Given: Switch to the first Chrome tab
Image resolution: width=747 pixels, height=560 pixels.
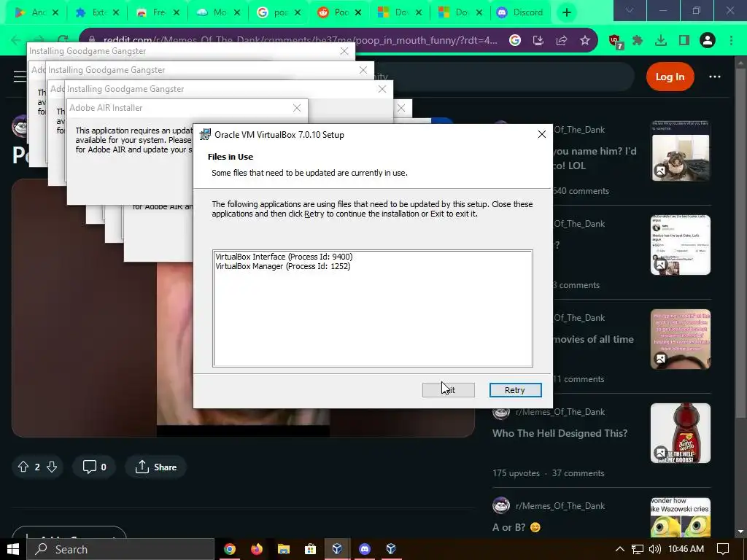Looking at the screenshot, I should 36,12.
